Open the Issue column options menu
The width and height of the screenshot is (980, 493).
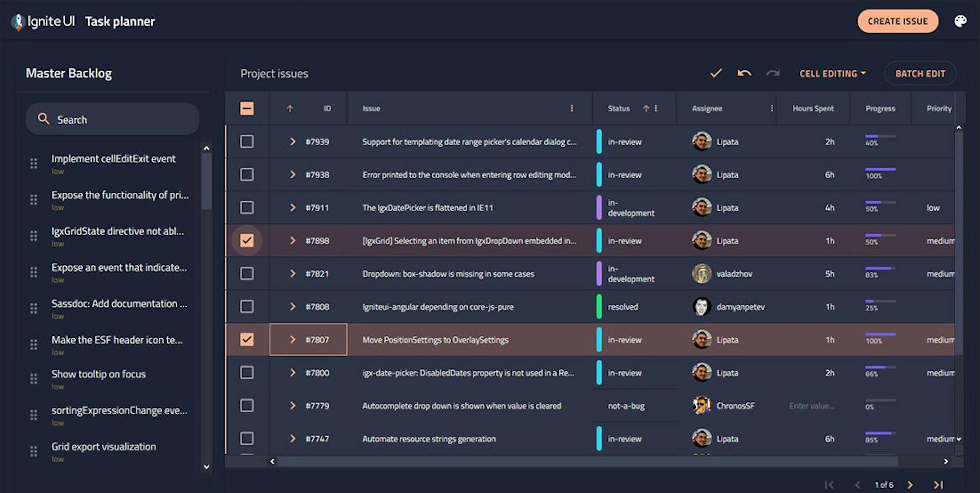coord(572,109)
